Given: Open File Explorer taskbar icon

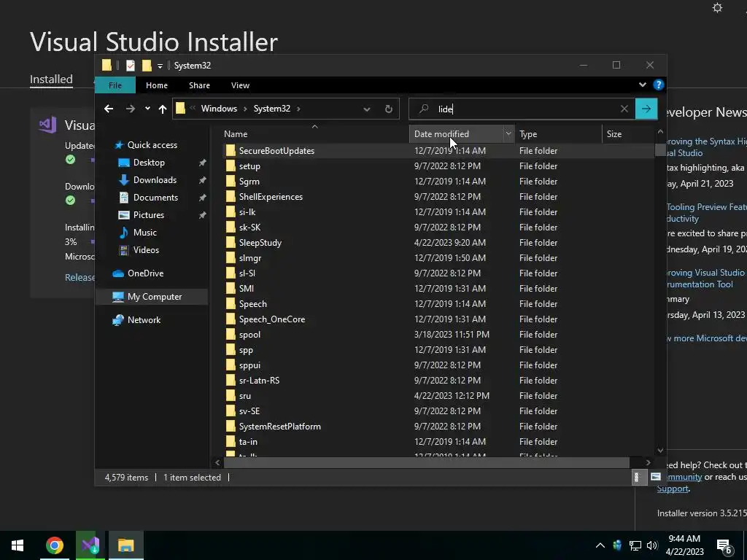Looking at the screenshot, I should 125,545.
